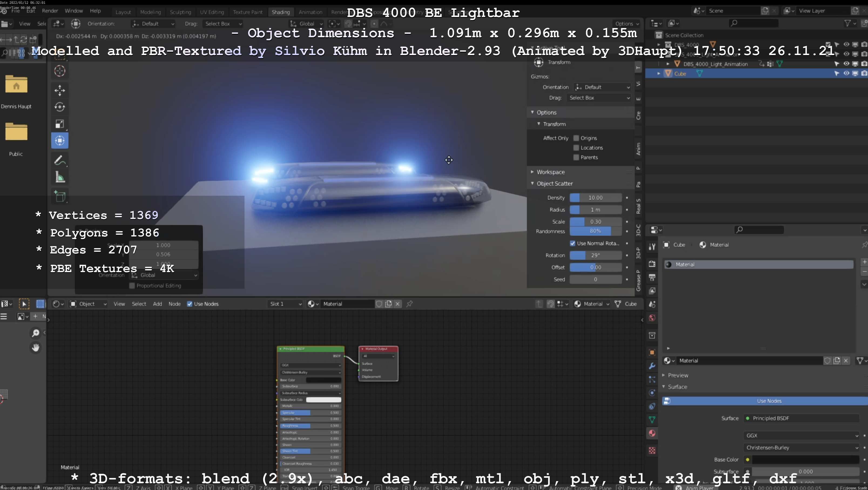Click the material name field in node header
Screen dimensions: 868x490
(x=347, y=304)
